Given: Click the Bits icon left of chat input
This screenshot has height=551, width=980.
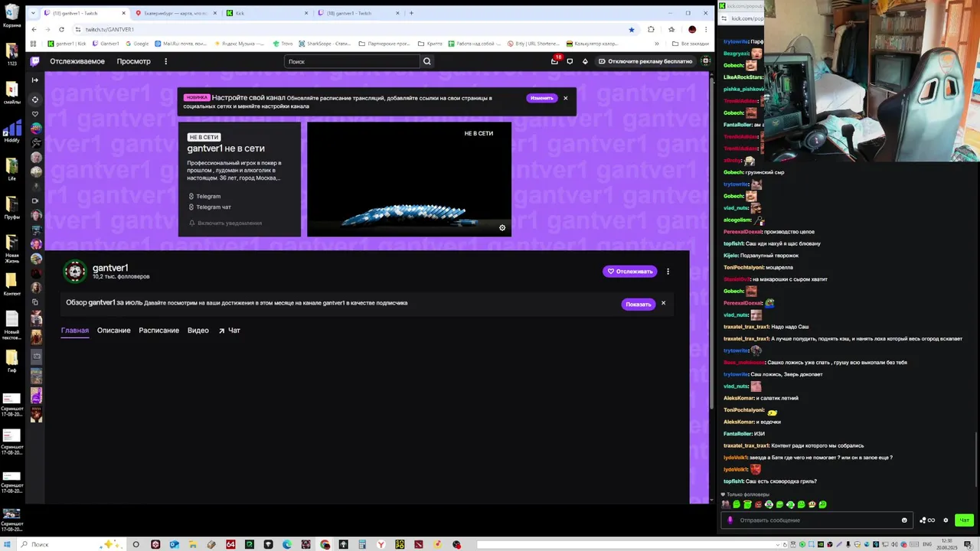Looking at the screenshot, I should pos(730,520).
